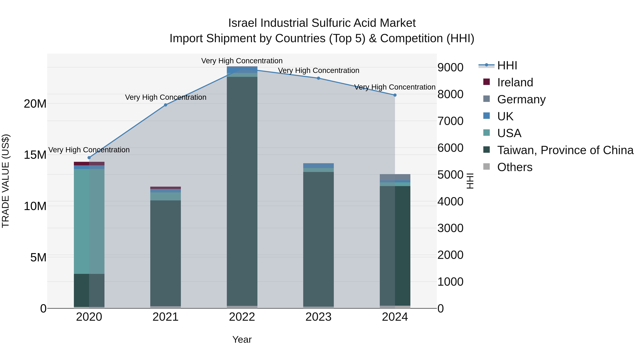This screenshot has width=644, height=362.
Task: Toggle the USA legend entry
Action: coord(502,133)
